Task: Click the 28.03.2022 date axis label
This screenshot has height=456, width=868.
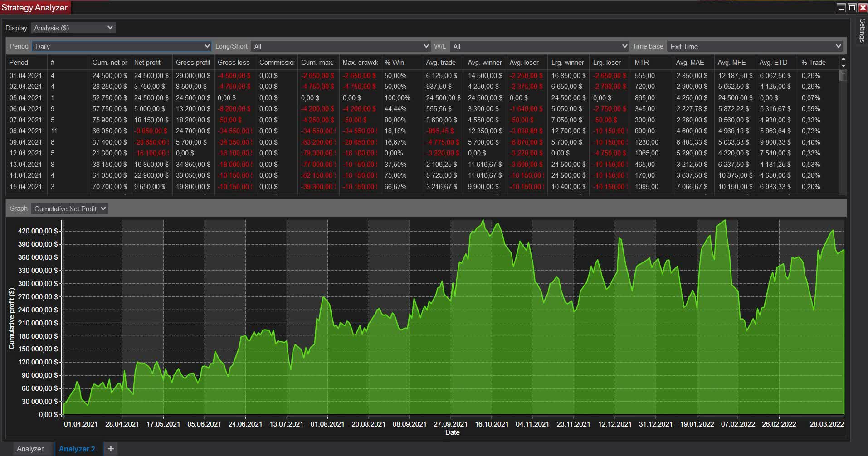Action: 827,424
